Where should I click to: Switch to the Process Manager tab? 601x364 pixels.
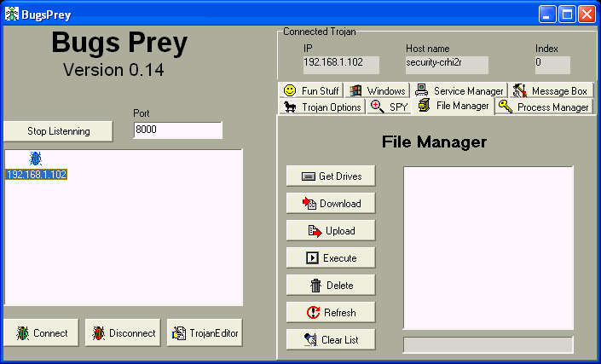544,107
